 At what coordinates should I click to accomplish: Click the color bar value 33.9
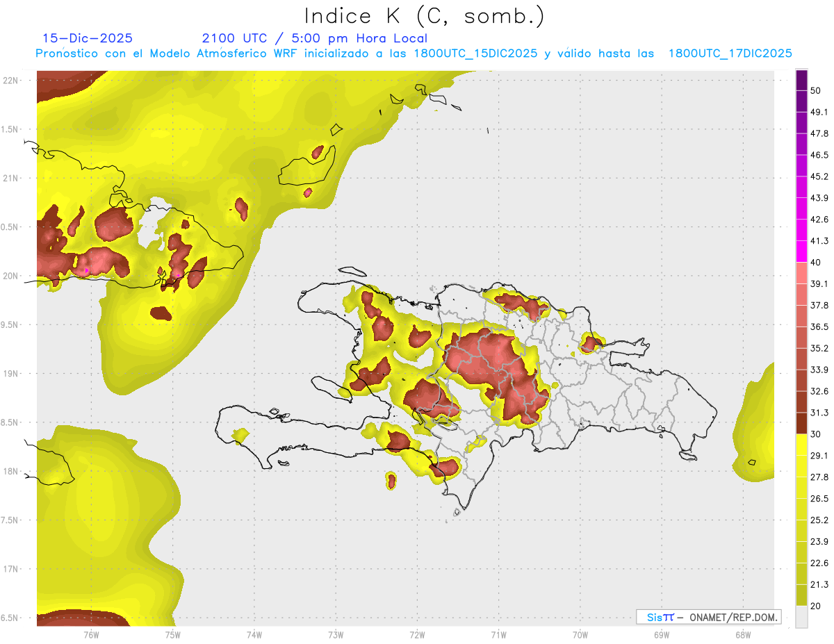(x=819, y=370)
